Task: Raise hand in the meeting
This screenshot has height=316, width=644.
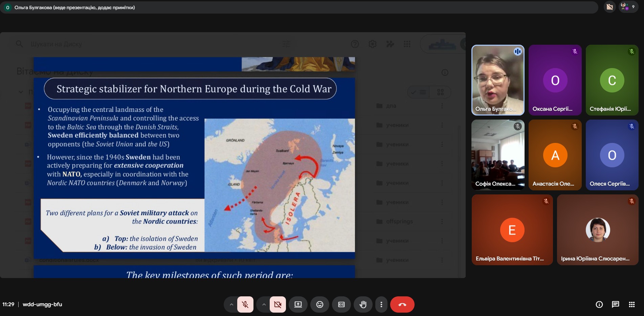Action: coord(363,304)
